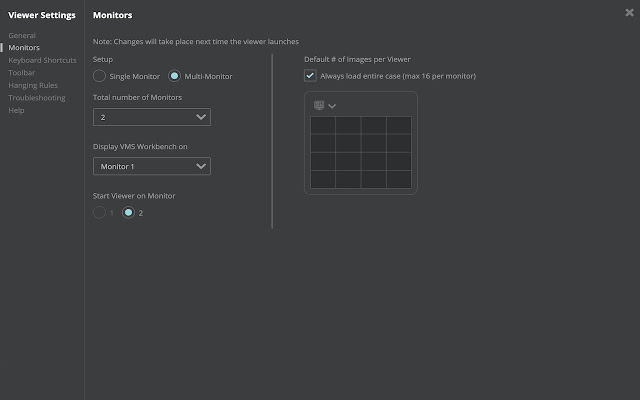Open the Display VMS Workbench on dropdown

click(152, 166)
